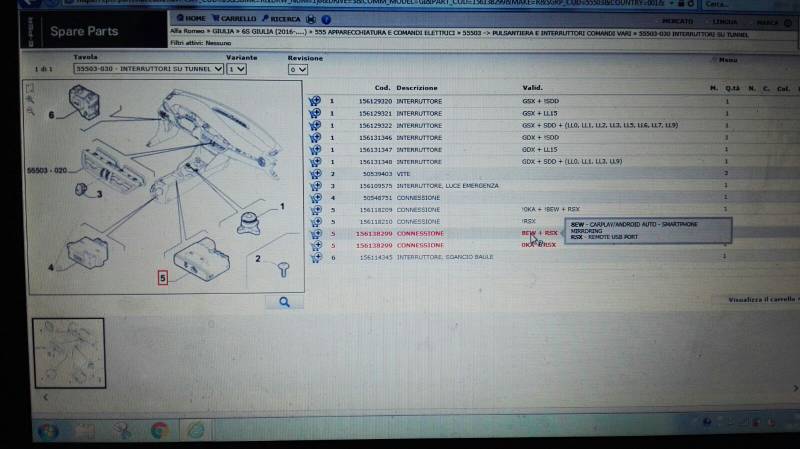Click the Windows Start button

[47, 430]
